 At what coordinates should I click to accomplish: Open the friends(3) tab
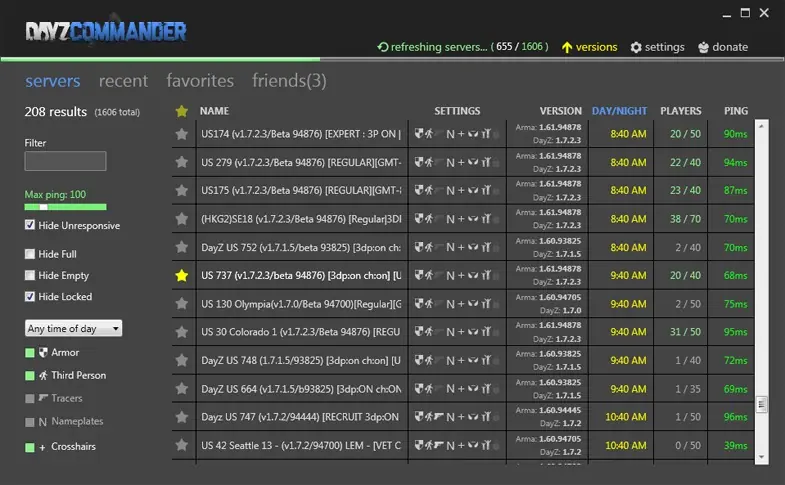(x=289, y=81)
